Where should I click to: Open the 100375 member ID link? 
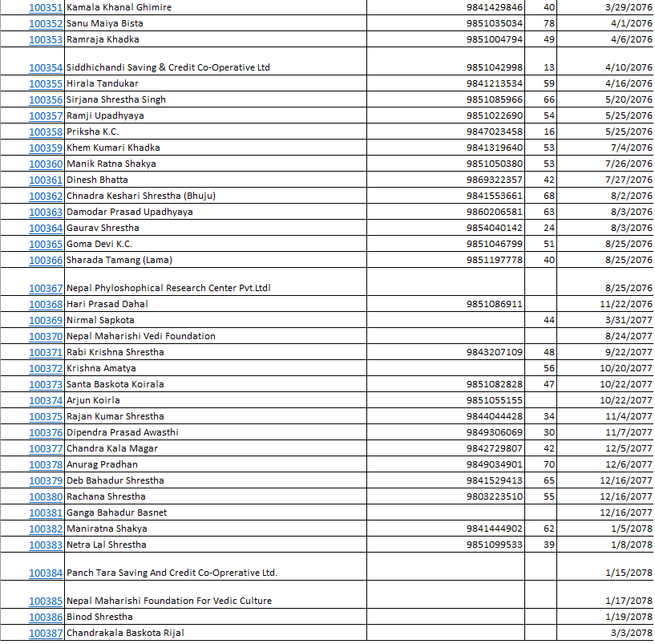click(x=46, y=416)
